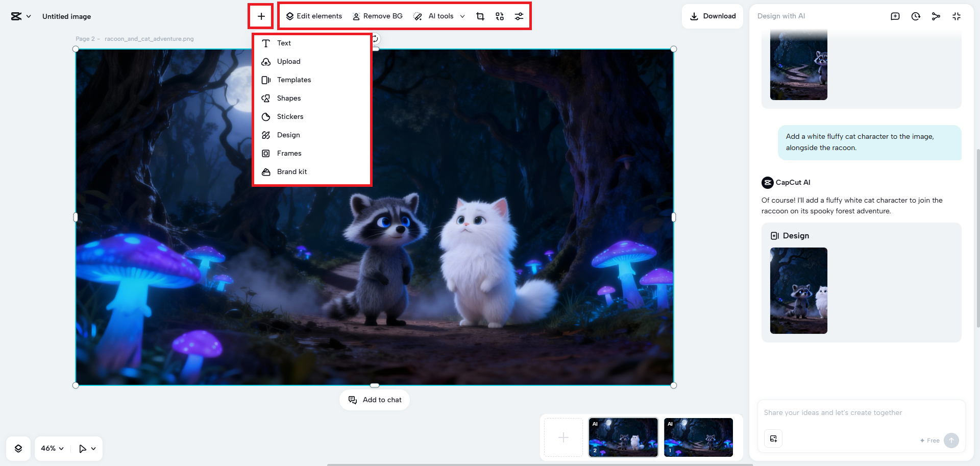Image resolution: width=980 pixels, height=466 pixels.
Task: Open Templates from the add menu
Action: (312, 80)
